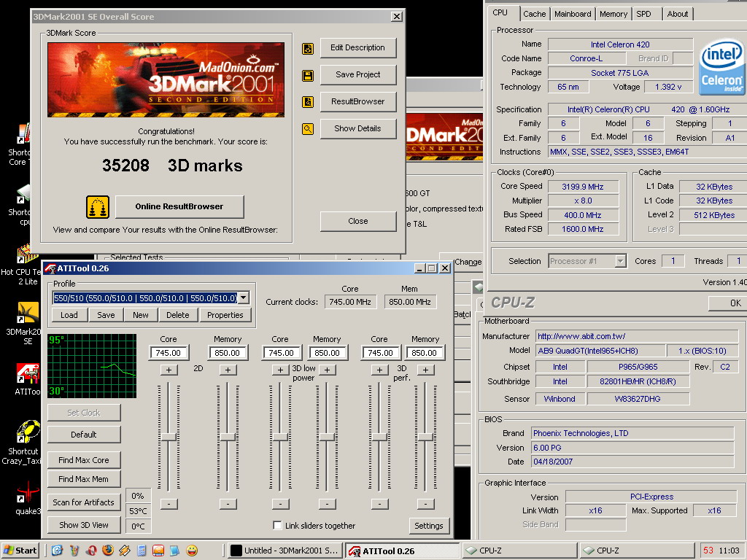Switch to Untitled - 3DMark2001 taskbar item
Viewport: 747px width, 560px height.
[x=285, y=551]
